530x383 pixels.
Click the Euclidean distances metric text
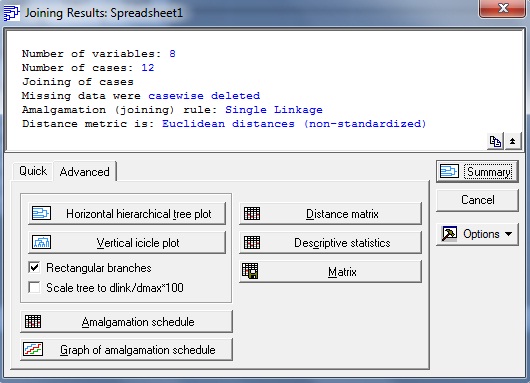coord(294,124)
